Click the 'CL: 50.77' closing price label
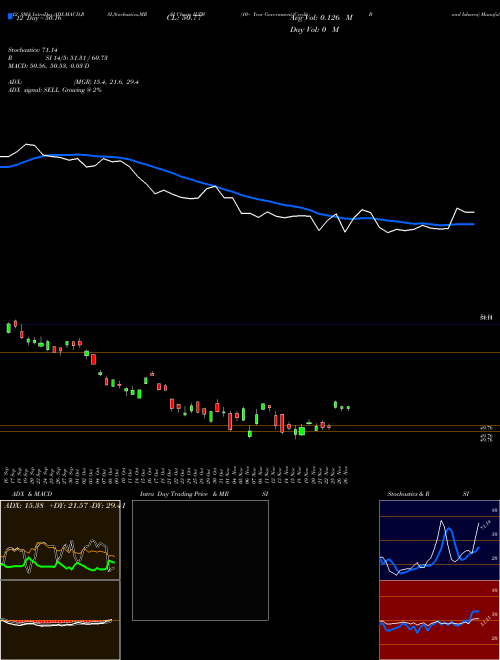Image resolution: width=500 pixels, height=660 pixels. click(186, 18)
